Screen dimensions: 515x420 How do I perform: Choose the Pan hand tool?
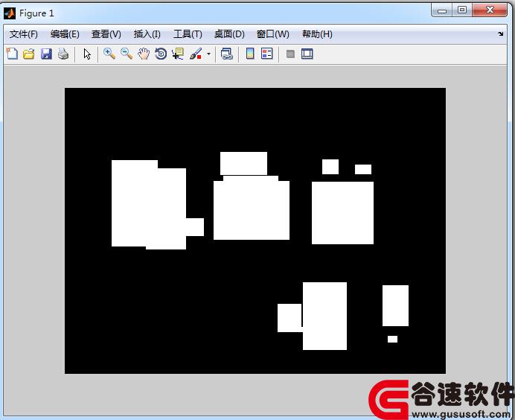point(144,54)
